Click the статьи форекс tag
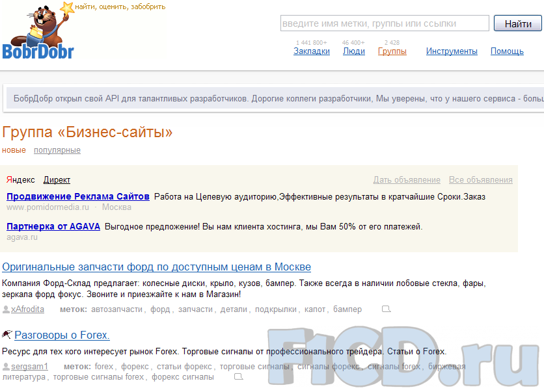The width and height of the screenshot is (544, 392). coord(184,367)
